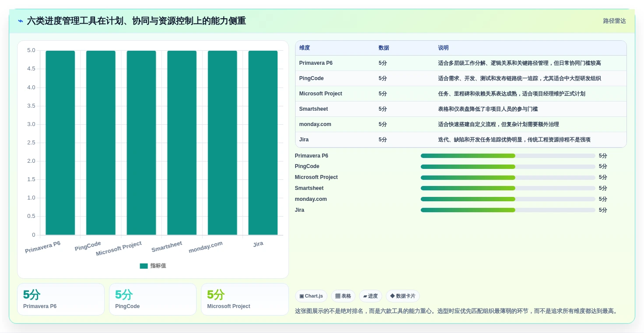Click the dashboard title 六类进度管理工具
This screenshot has height=333, width=644.
[x=136, y=21]
